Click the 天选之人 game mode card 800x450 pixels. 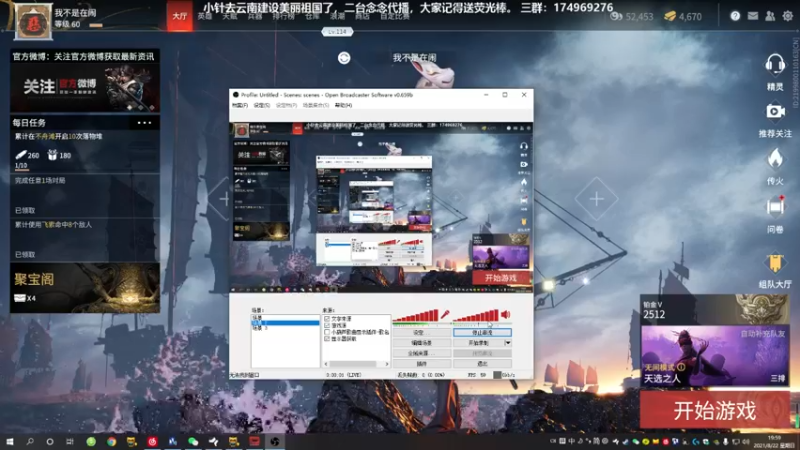[714, 356]
